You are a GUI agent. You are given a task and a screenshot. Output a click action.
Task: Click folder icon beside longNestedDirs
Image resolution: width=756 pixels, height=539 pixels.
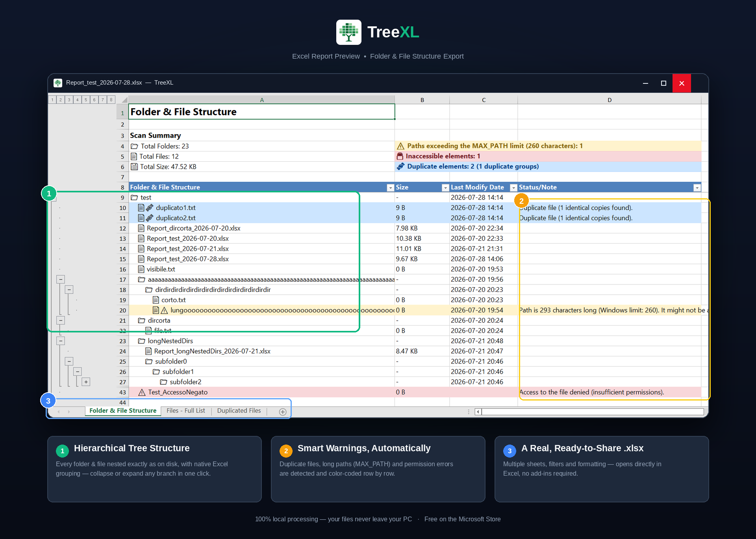142,341
